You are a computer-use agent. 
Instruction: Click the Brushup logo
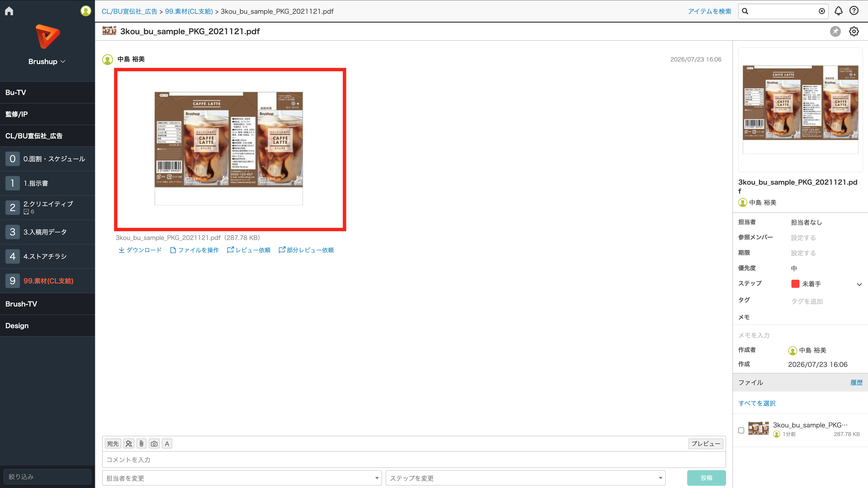coord(47,36)
